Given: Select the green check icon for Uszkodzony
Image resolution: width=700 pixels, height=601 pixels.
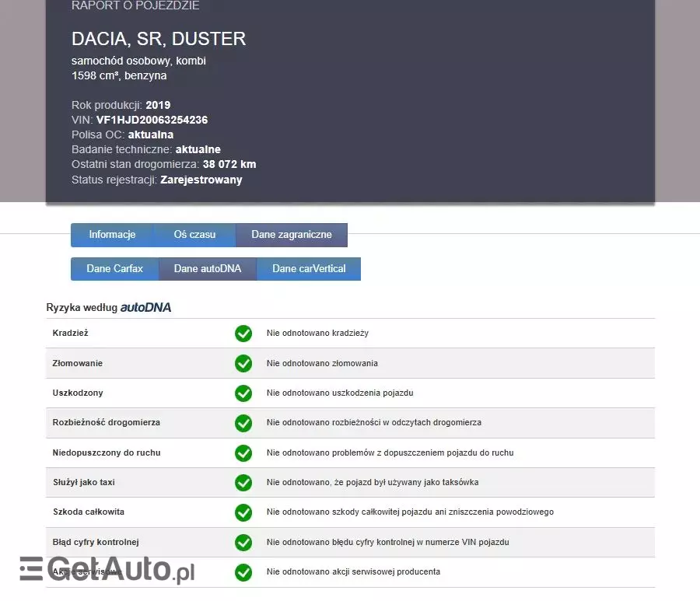Looking at the screenshot, I should click(x=243, y=393).
